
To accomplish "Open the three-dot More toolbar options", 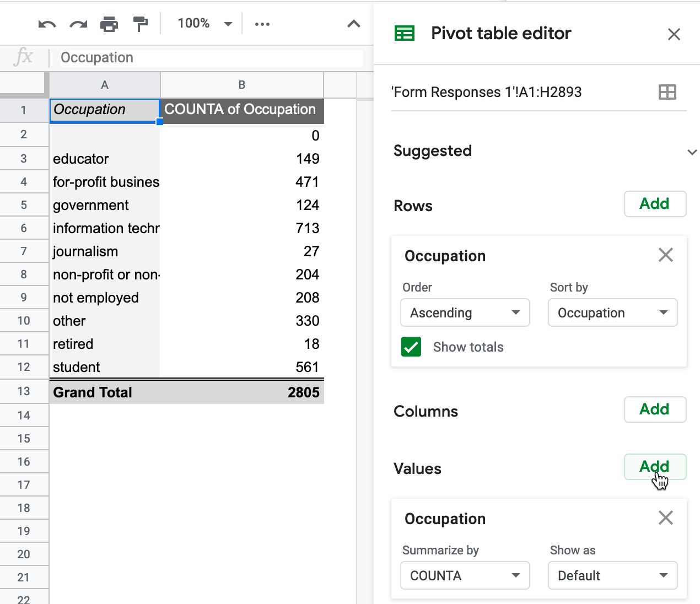I will coord(262,24).
